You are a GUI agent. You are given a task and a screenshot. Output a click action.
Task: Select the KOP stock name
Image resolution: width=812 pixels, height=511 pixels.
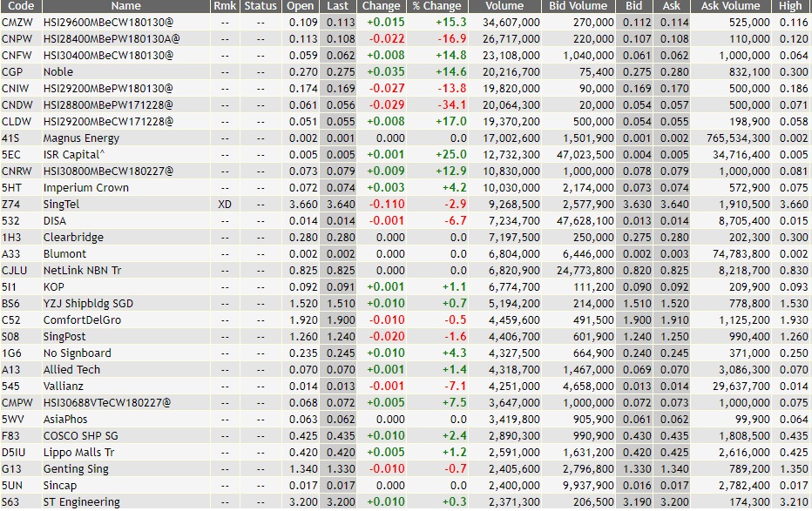click(54, 287)
